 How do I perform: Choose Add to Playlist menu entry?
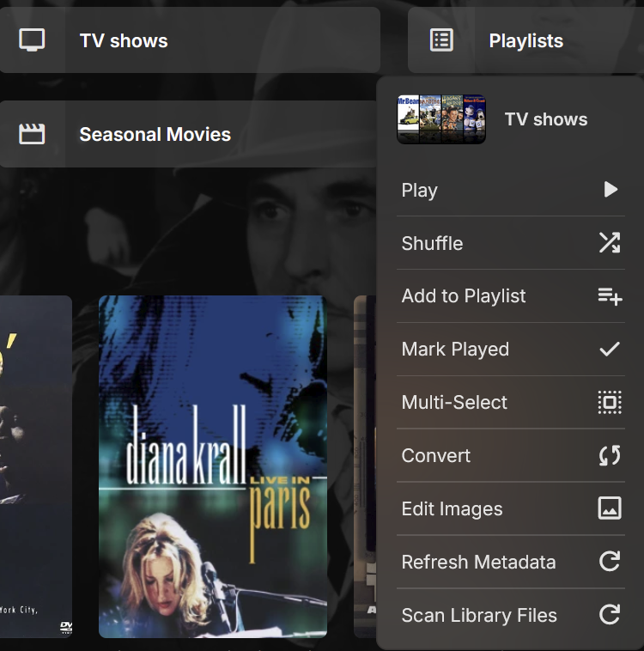[x=511, y=296]
